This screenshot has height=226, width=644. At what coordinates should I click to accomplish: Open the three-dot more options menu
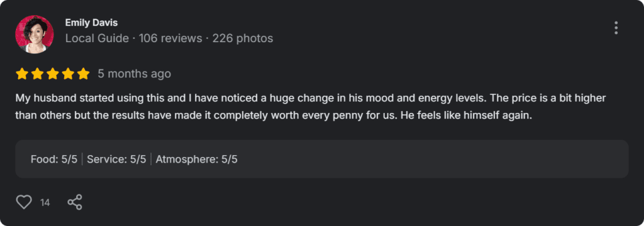616,28
